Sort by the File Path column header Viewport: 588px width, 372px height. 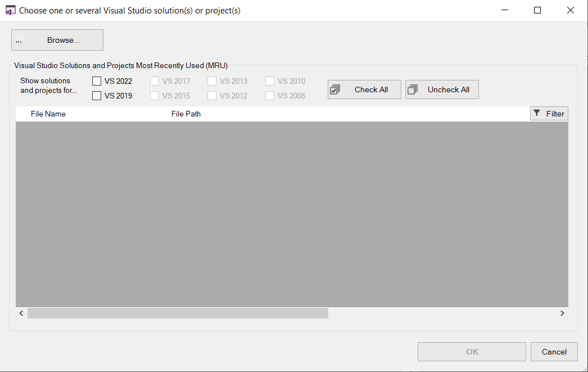186,114
